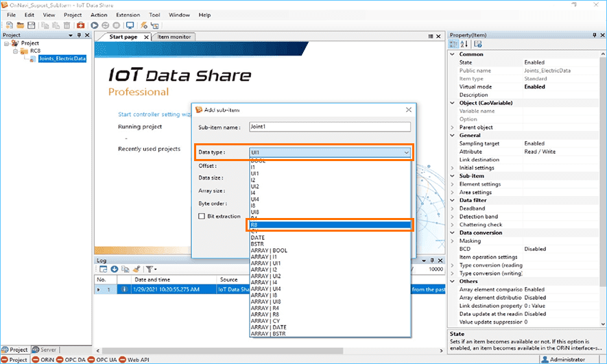Toggle the Bit extraction checkbox

point(202,216)
